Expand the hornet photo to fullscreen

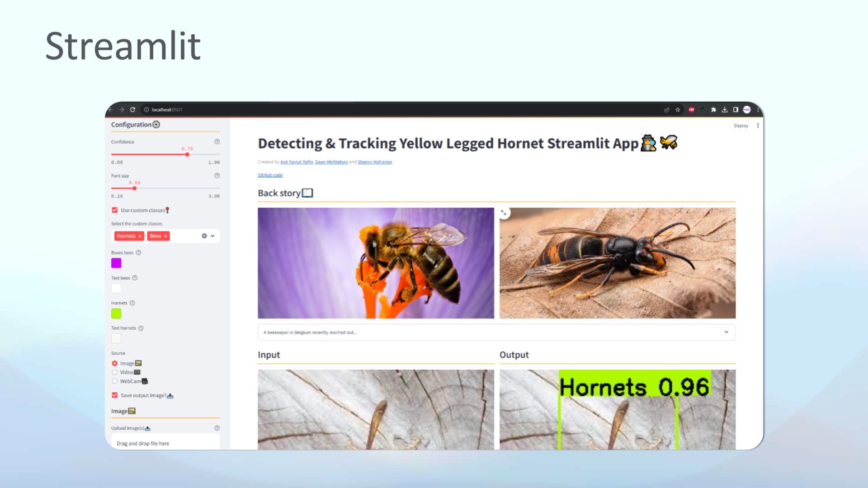coord(504,213)
